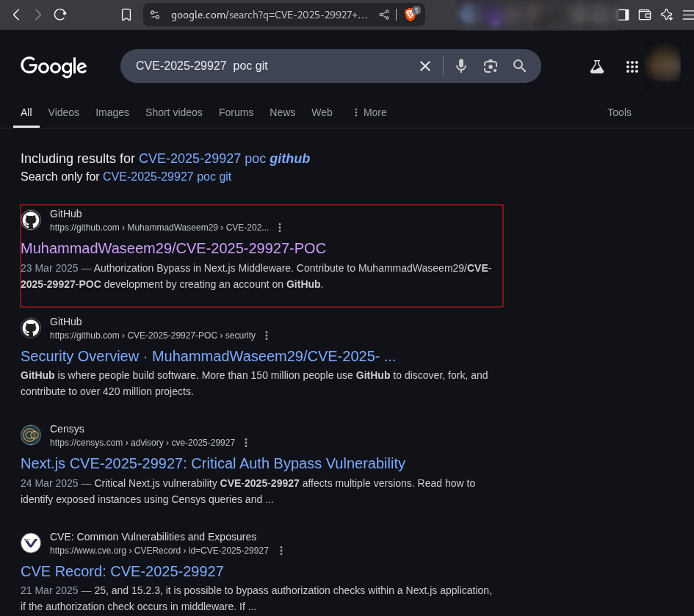
Task: Open site settings icon in address bar
Action: pyautogui.click(x=155, y=15)
